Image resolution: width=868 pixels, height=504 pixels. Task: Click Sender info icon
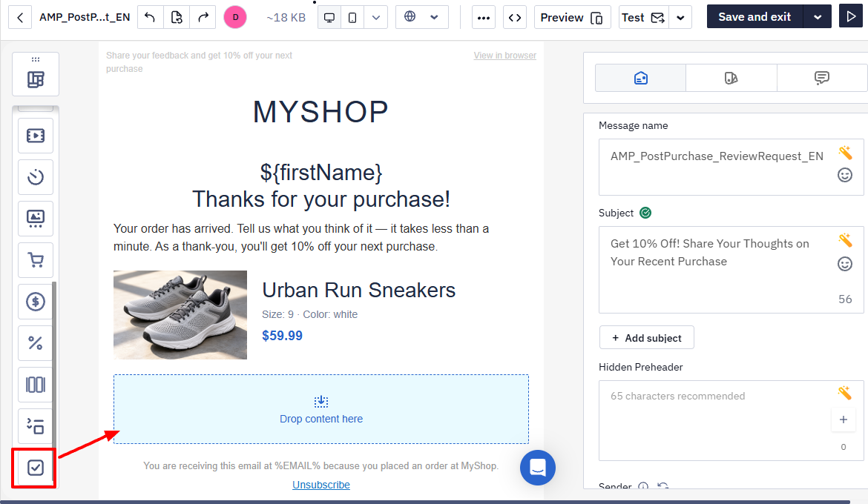coord(643,486)
